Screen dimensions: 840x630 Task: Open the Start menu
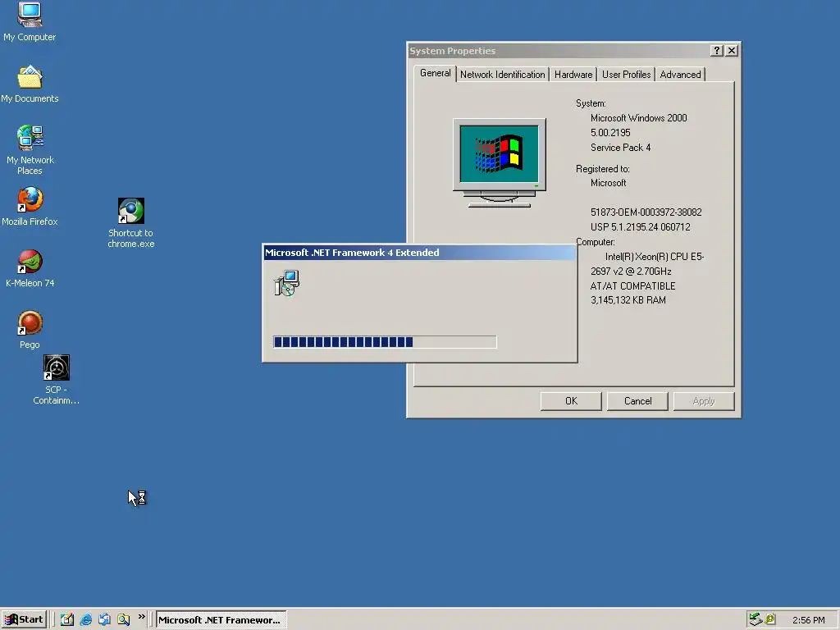[24, 619]
